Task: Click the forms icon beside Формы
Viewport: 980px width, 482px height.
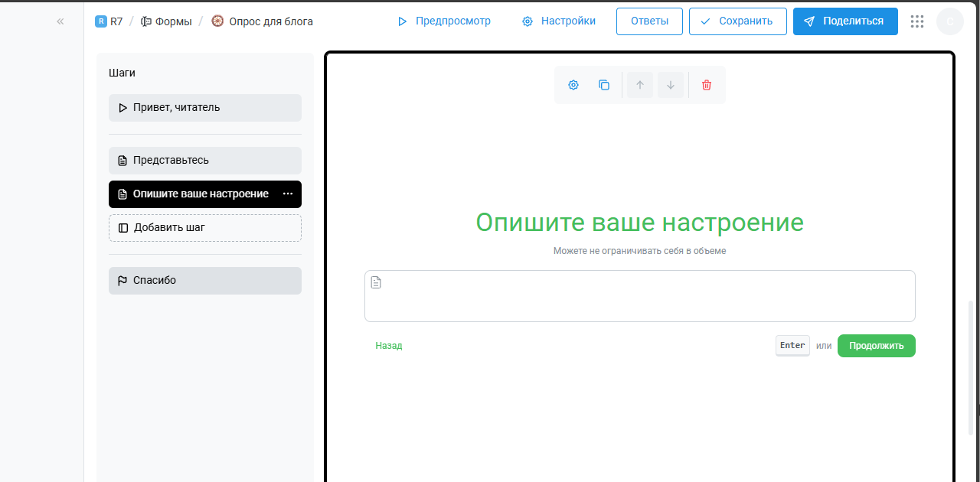Action: coord(146,21)
